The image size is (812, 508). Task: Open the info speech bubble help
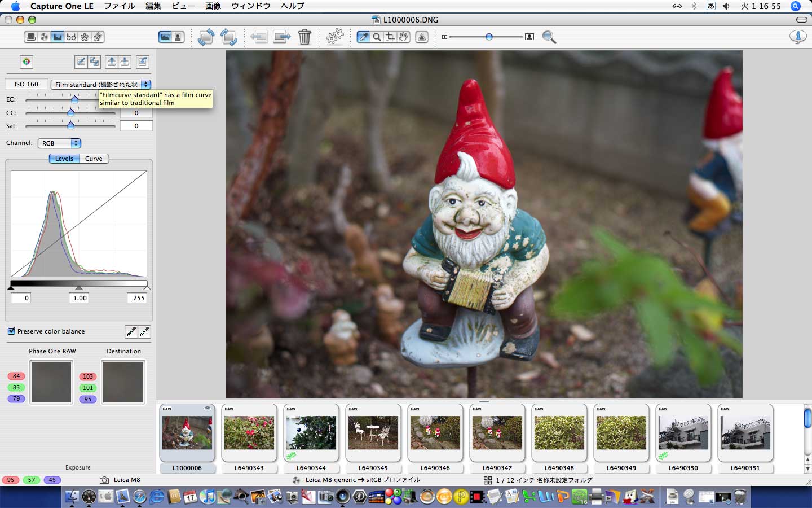(x=797, y=37)
